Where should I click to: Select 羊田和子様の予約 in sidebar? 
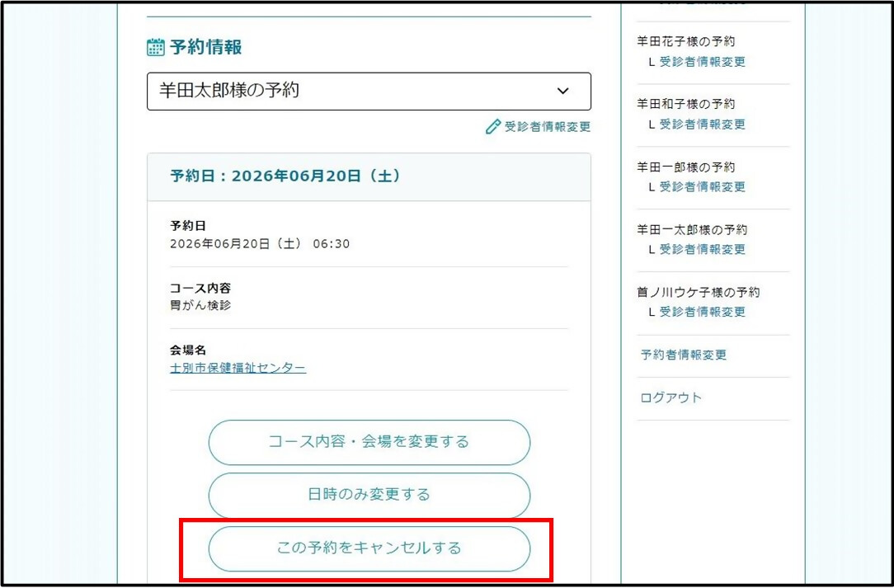pos(686,104)
